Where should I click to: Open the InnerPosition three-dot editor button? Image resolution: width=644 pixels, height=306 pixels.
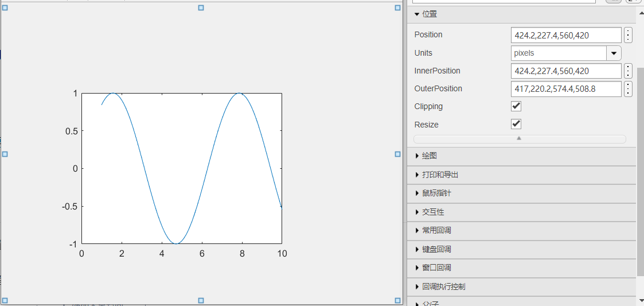click(x=629, y=71)
